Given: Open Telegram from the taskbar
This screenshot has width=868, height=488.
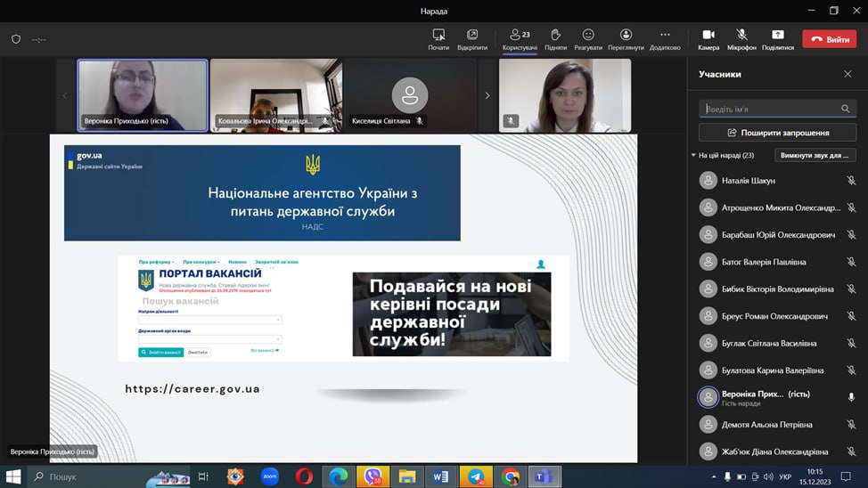Looking at the screenshot, I should (x=476, y=476).
